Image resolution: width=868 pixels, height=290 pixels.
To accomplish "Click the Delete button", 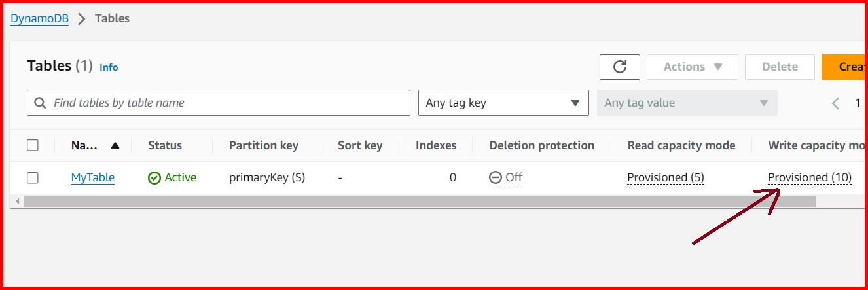I will click(x=780, y=67).
